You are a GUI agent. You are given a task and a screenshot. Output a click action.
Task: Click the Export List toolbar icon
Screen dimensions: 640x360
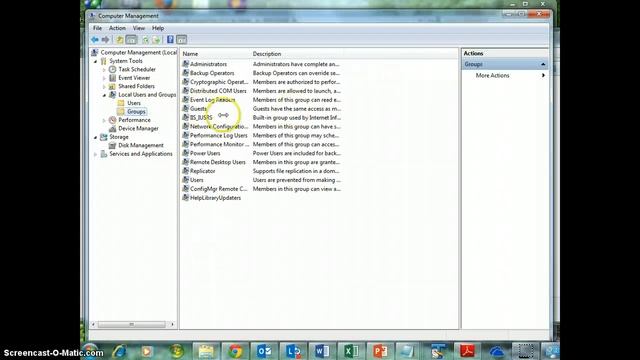point(156,40)
